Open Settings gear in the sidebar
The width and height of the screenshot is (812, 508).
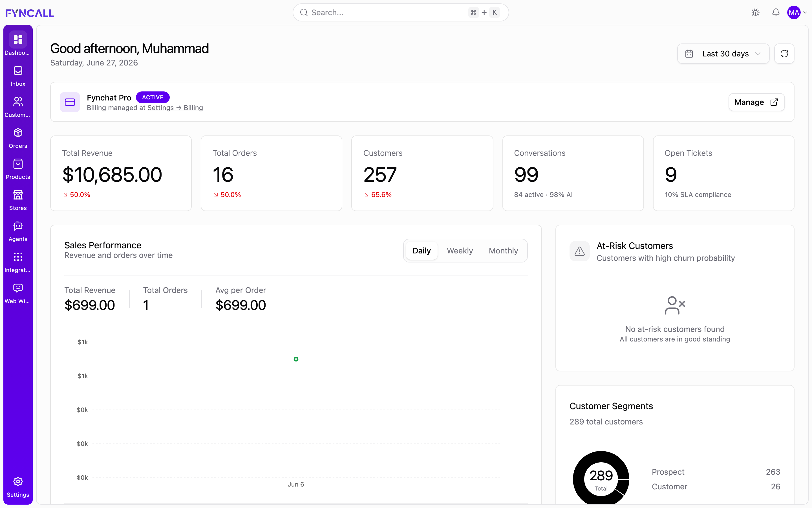pos(18,481)
